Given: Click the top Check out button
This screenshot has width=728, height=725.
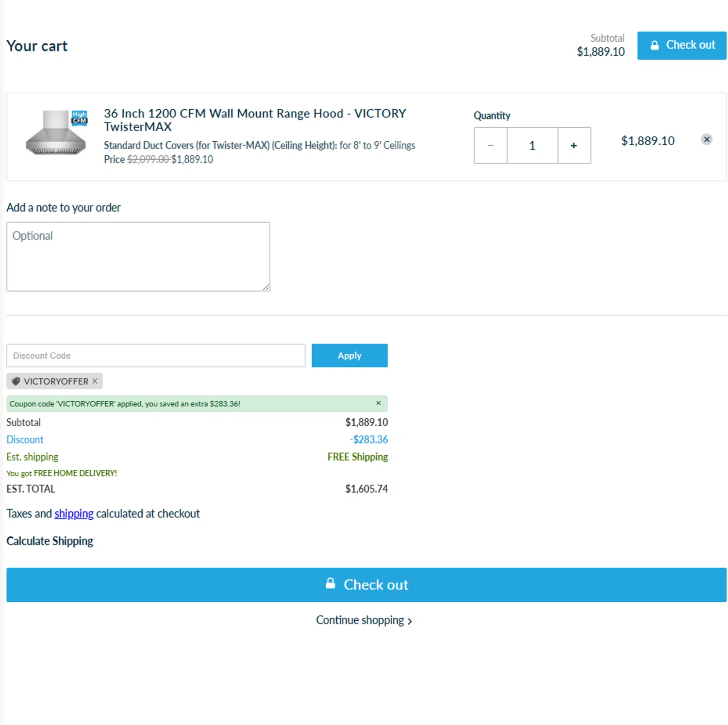Looking at the screenshot, I should tap(681, 45).
